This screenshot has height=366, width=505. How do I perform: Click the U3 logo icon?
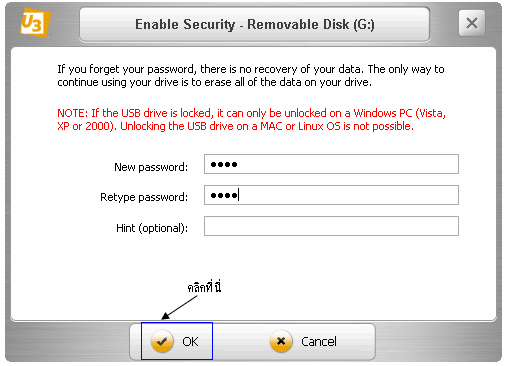click(35, 23)
